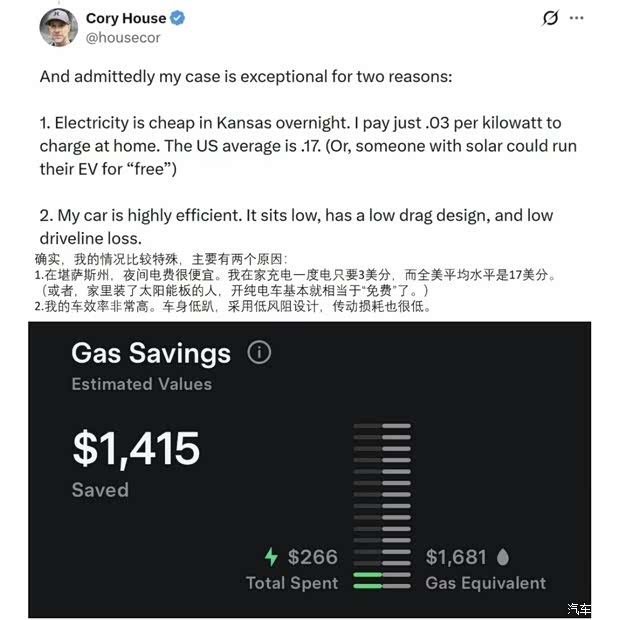Click the Total Spent label
This screenshot has width=620, height=620.
pyautogui.click(x=292, y=582)
